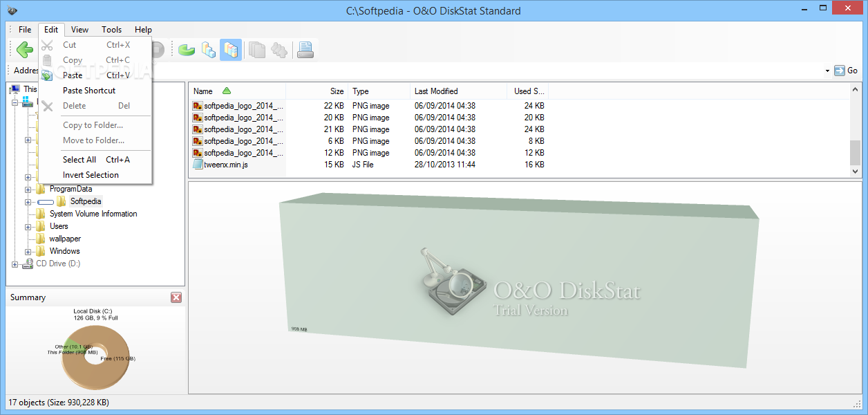Image resolution: width=868 pixels, height=415 pixels.
Task: Click the This PC computer icon
Action: point(15,89)
